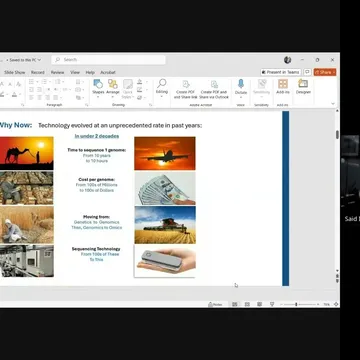
Task: Select the dollar bills image
Action: pos(165,188)
